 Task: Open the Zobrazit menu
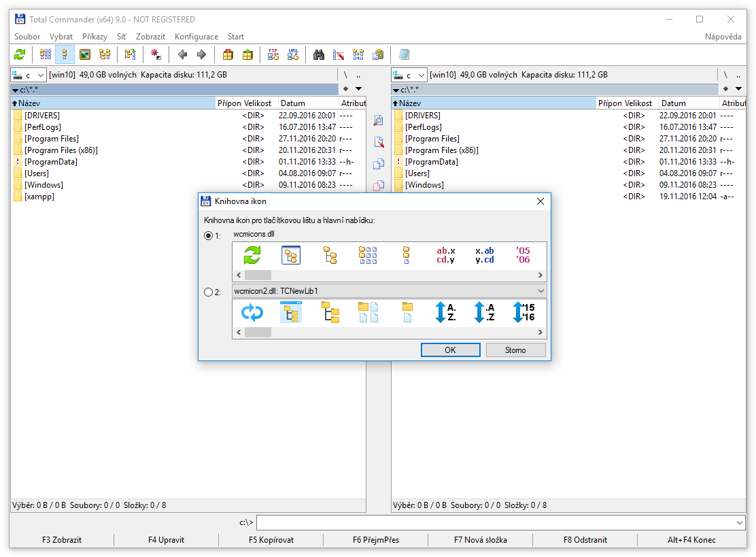[x=150, y=37]
